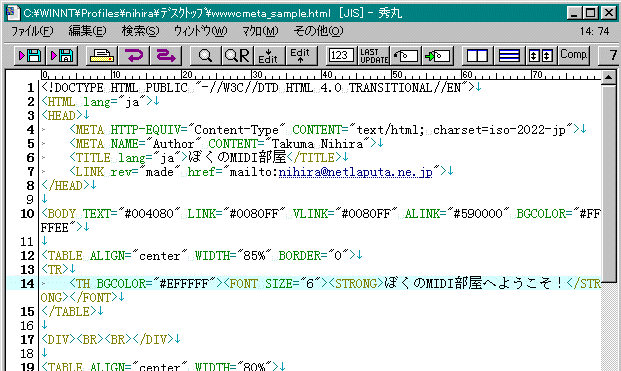Screen dimensions: 621x371
Task: Open the その他(O) menu
Action: [x=318, y=31]
